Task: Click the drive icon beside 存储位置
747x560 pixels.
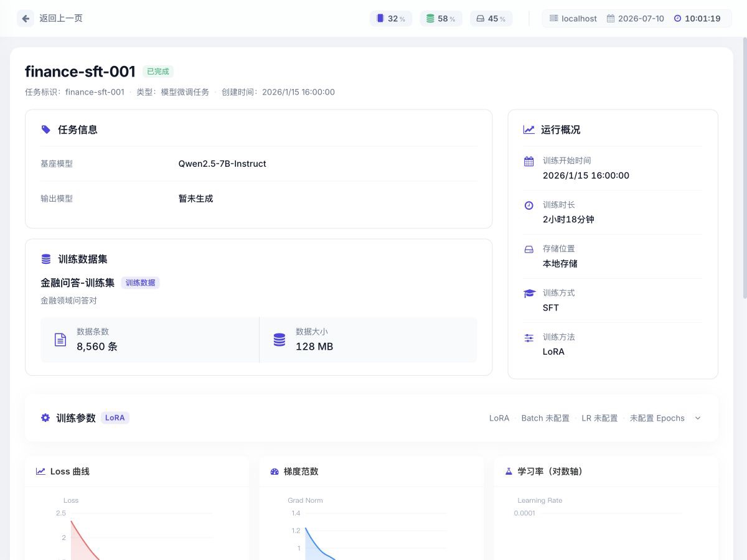Action: coord(529,250)
